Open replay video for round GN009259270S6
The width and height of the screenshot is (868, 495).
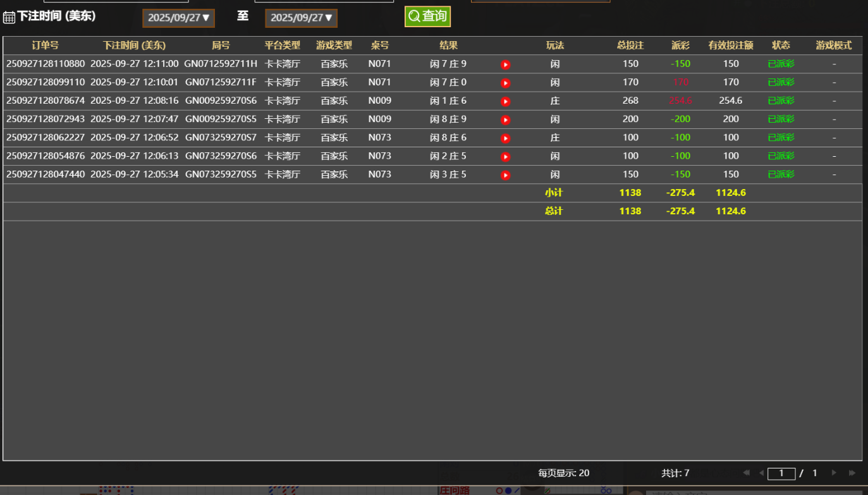[505, 101]
